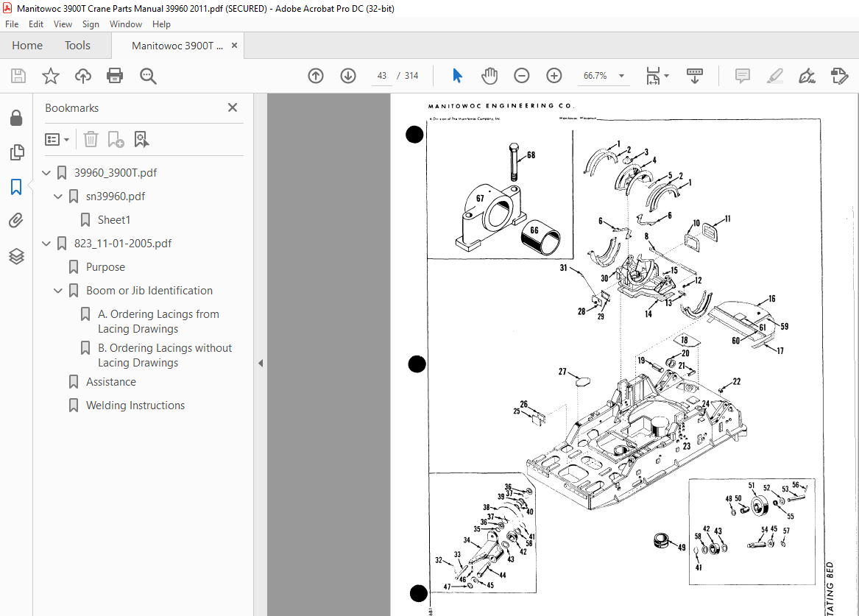Image resolution: width=859 pixels, height=616 pixels.
Task: Go to previous page arrow
Action: (x=316, y=76)
